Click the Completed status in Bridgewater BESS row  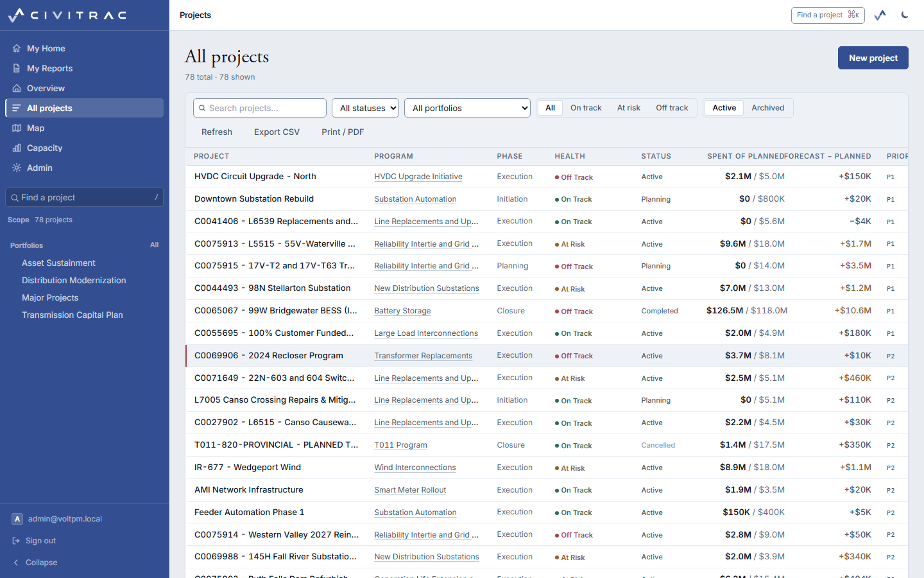[x=660, y=311]
